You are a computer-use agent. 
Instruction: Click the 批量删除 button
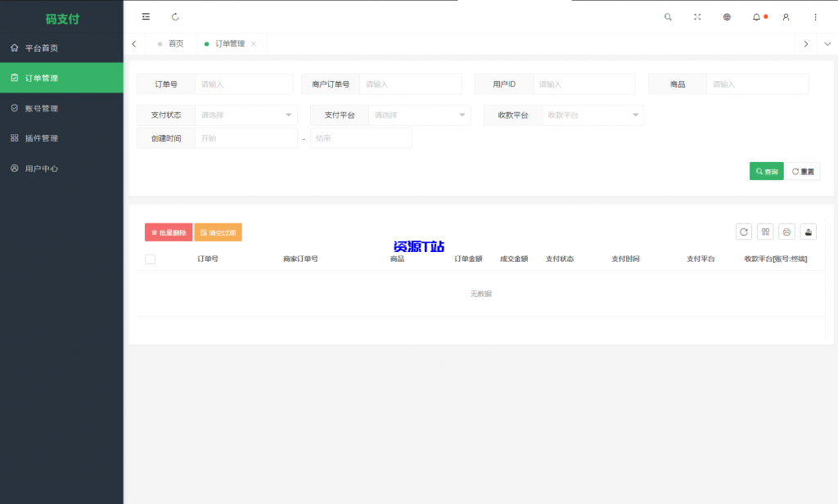(x=168, y=232)
